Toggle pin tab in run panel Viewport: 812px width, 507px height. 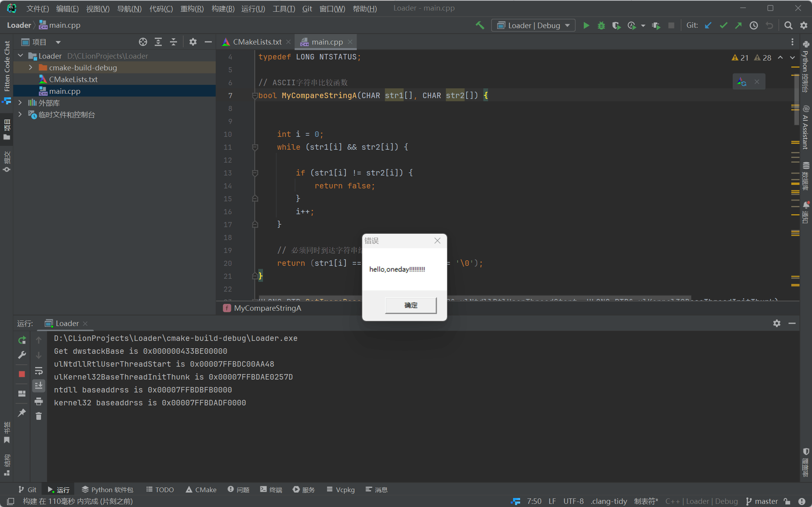point(22,413)
